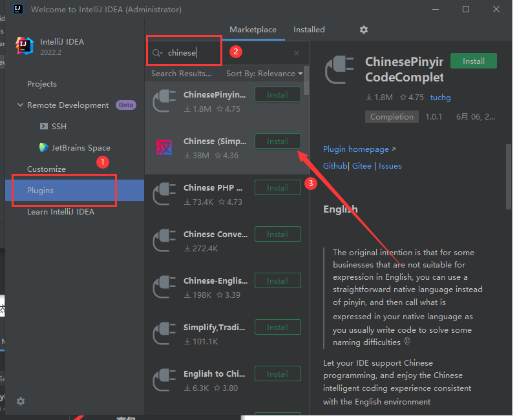Image resolution: width=517 pixels, height=420 pixels.
Task: Click the Beta badge beside Remote Development
Action: 125,105
